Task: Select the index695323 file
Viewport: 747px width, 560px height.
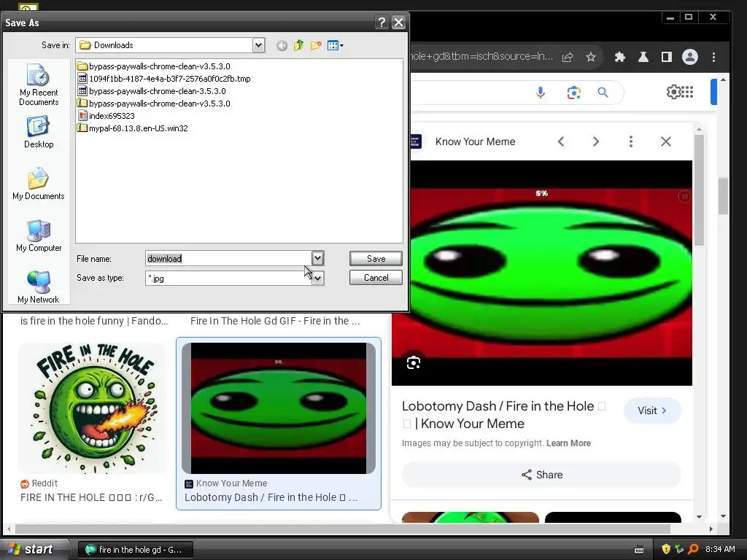Action: 106,116
